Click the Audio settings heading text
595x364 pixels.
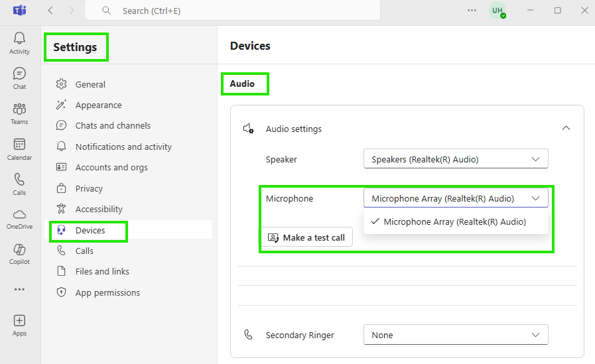tap(294, 129)
